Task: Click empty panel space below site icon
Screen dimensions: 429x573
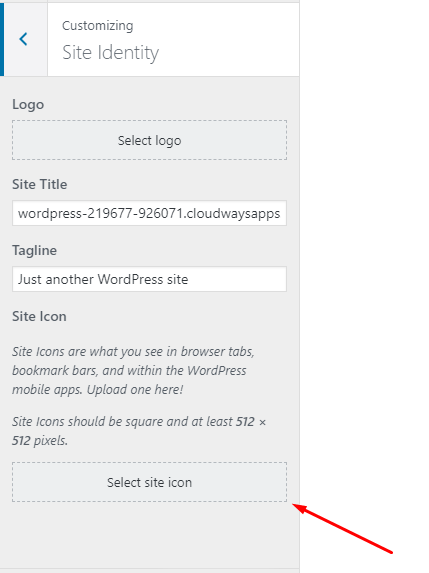Action: coord(149,534)
